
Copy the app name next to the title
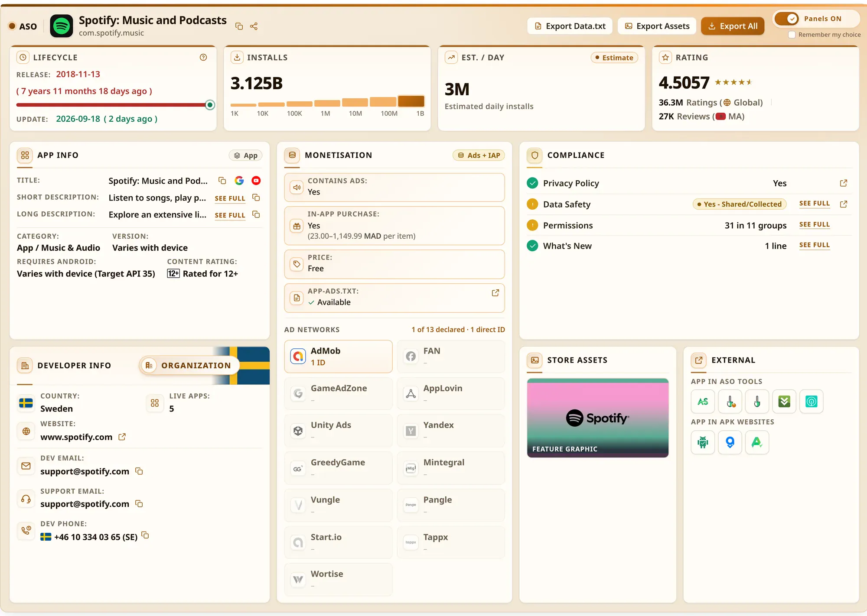point(239,26)
